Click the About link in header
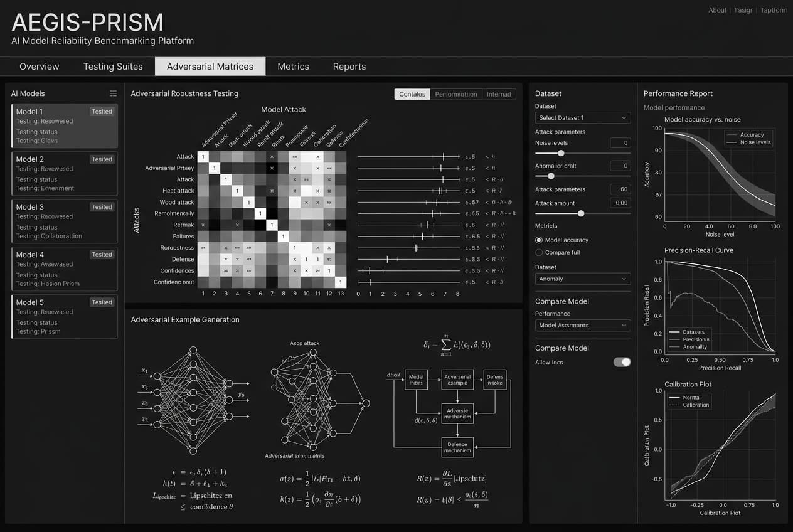 coord(717,10)
